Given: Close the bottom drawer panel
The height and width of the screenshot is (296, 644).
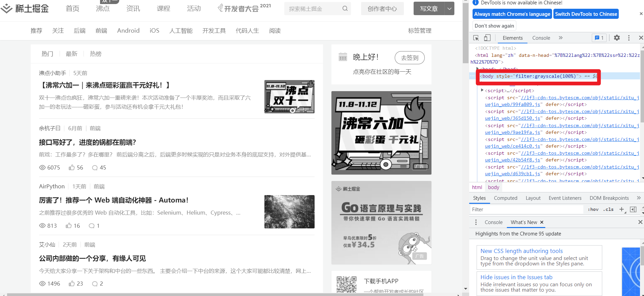Looking at the screenshot, I should coord(640,222).
